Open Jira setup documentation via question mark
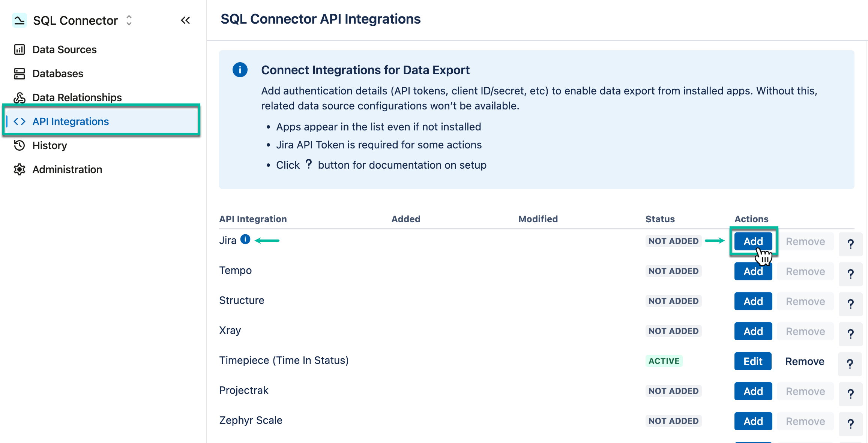This screenshot has height=443, width=868. [850, 244]
